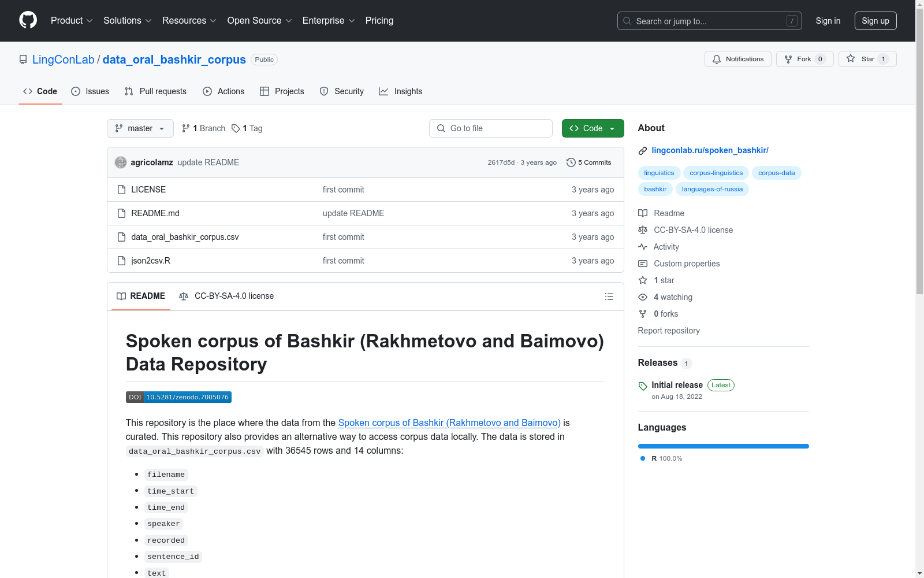Click the corpus-linguistics topic tag
Screen dimensions: 924x578
[716, 173]
